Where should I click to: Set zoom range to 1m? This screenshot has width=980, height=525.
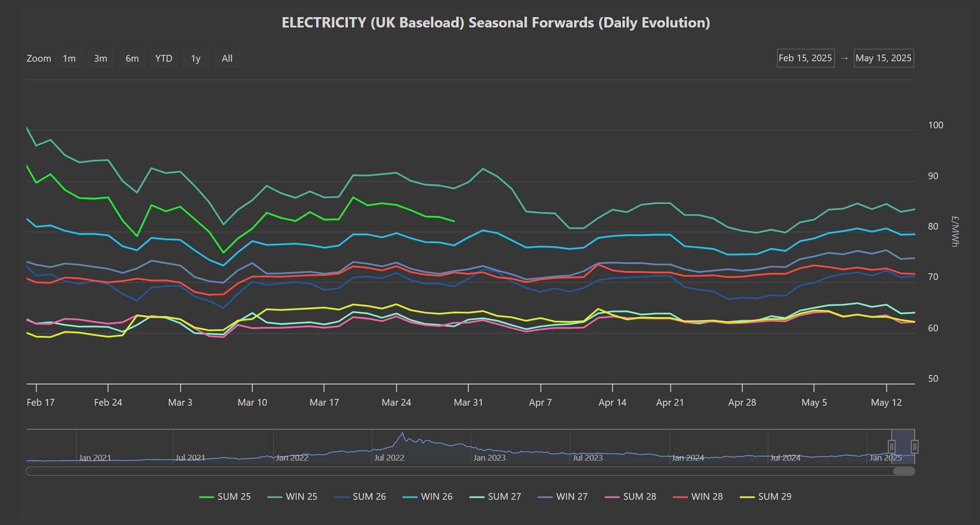[x=69, y=59]
